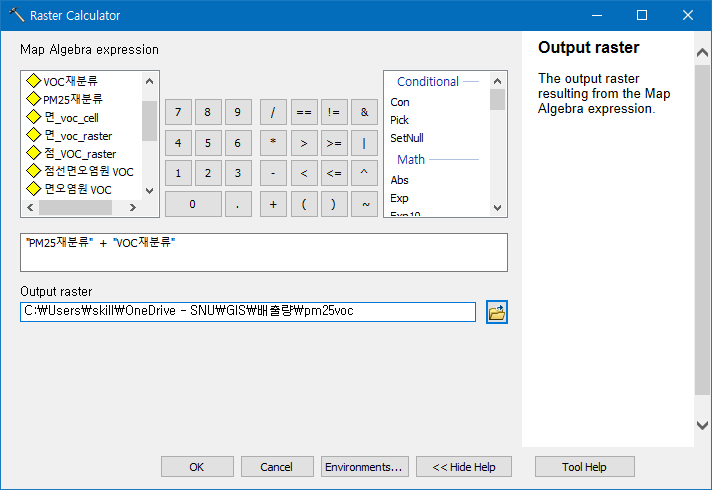Insert the addition operator
This screenshot has height=490, width=712.
(x=273, y=204)
